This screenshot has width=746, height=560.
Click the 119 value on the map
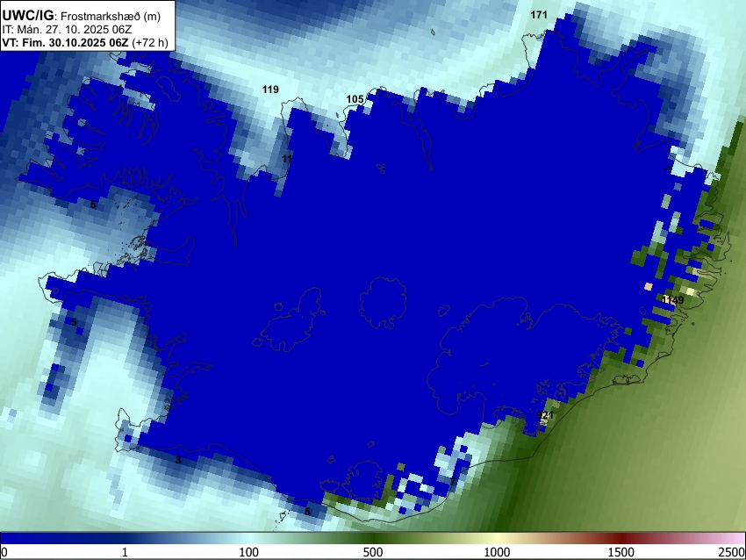pyautogui.click(x=270, y=90)
